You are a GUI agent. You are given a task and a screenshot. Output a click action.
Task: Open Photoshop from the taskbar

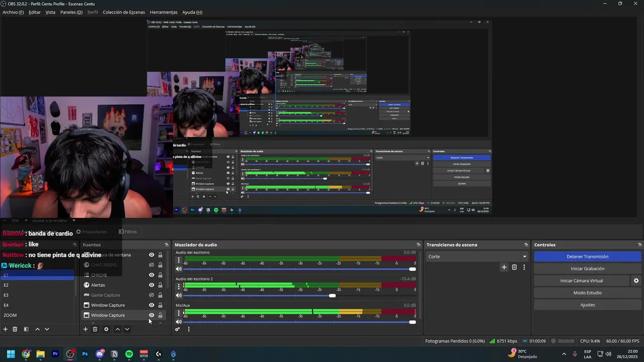[x=85, y=354]
